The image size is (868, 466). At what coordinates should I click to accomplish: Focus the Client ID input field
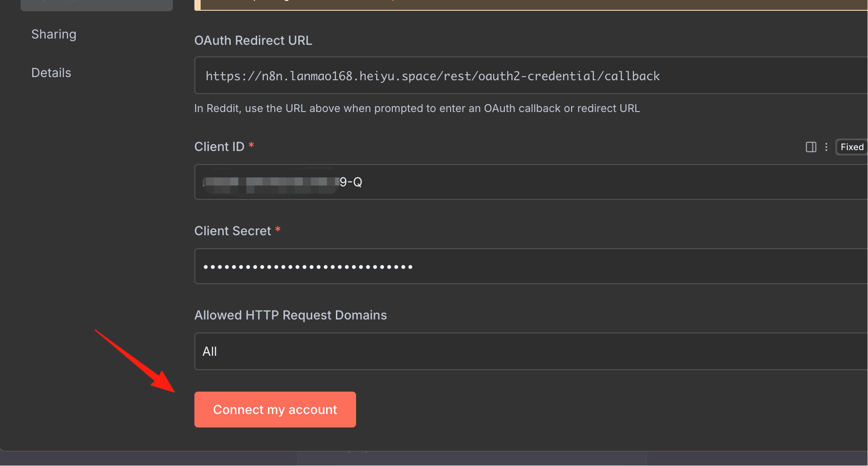click(x=531, y=182)
